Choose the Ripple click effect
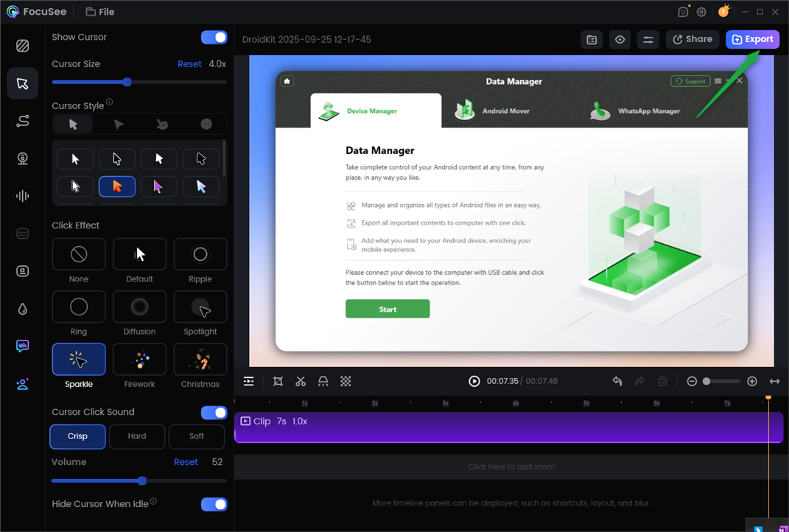The height and width of the screenshot is (532, 789). point(200,254)
